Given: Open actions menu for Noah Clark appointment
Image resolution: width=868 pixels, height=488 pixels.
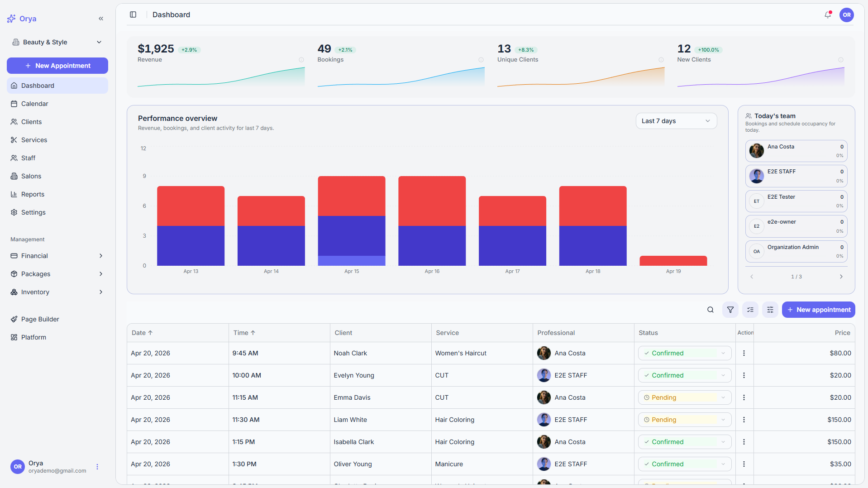Looking at the screenshot, I should coord(744,353).
